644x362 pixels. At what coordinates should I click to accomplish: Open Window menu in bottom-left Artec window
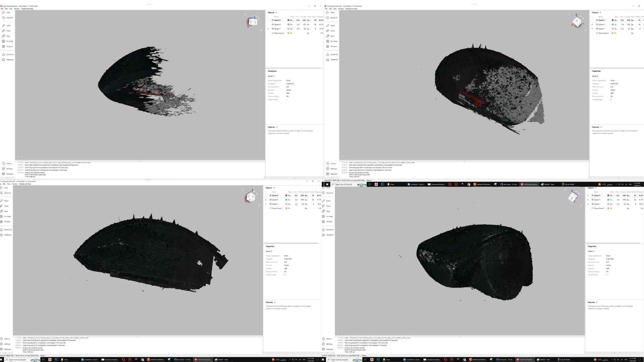[15, 184]
